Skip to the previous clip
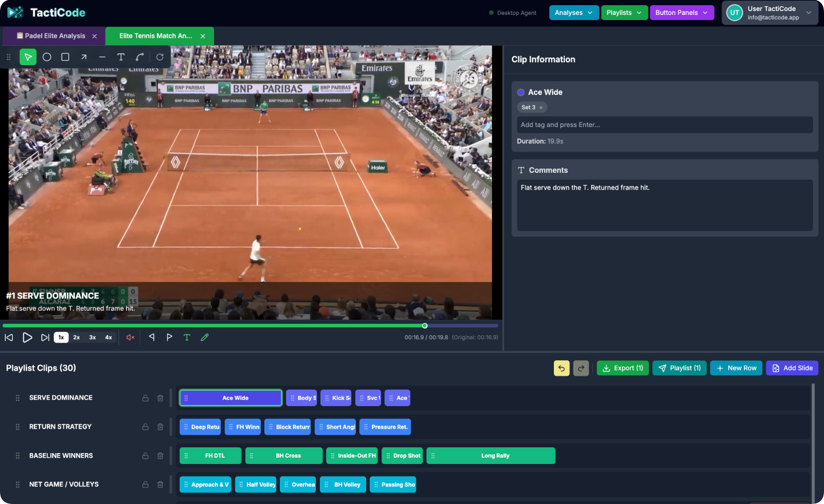 (x=9, y=338)
